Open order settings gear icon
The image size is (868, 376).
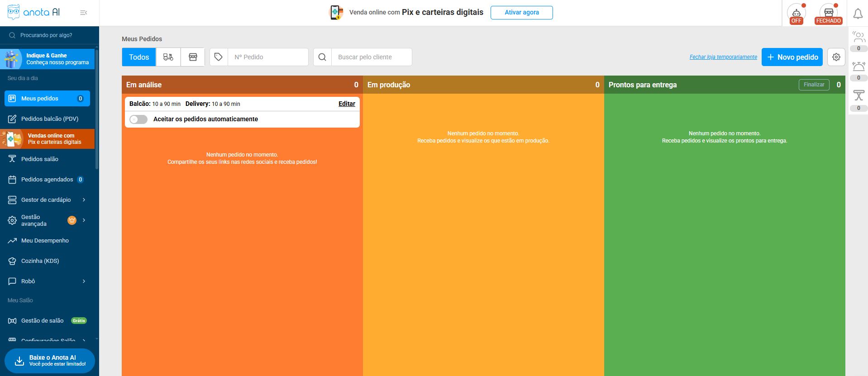[836, 57]
